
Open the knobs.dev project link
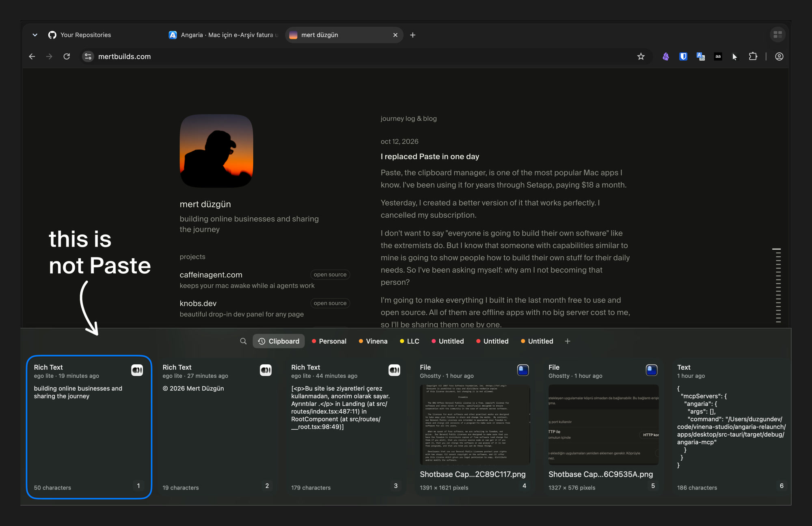(x=198, y=303)
